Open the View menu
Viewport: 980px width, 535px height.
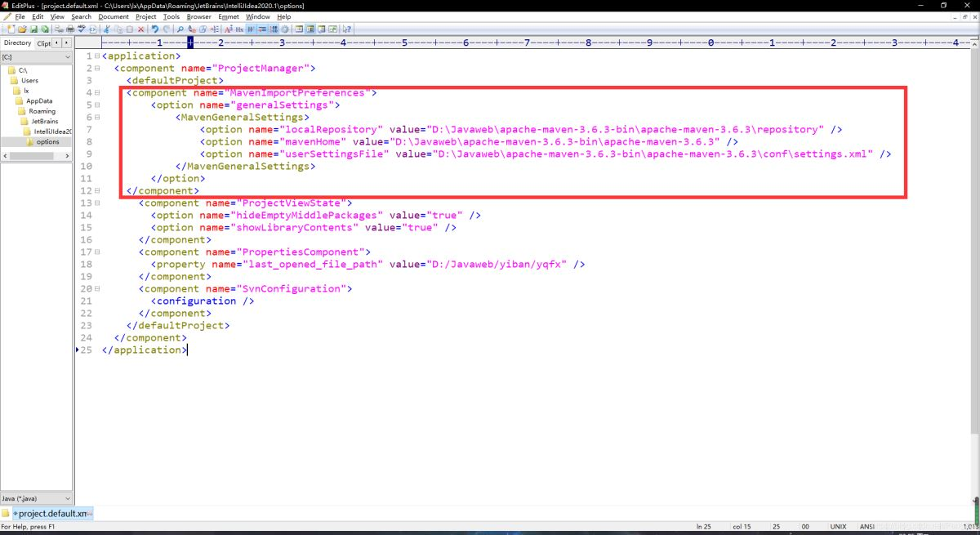tap(57, 16)
